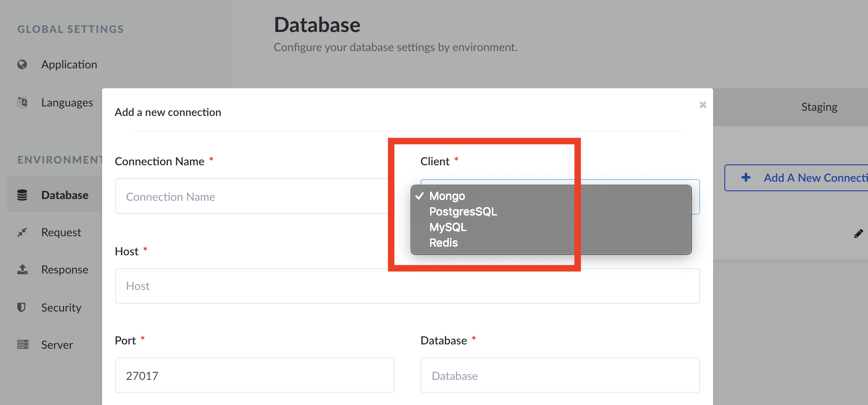Close the Add a new connection dialog

pos(703,105)
